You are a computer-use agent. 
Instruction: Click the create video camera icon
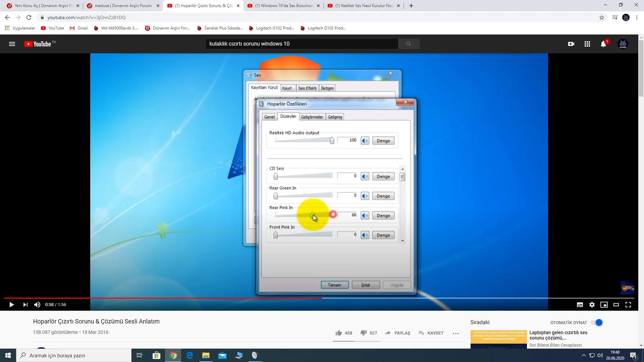pos(571,44)
